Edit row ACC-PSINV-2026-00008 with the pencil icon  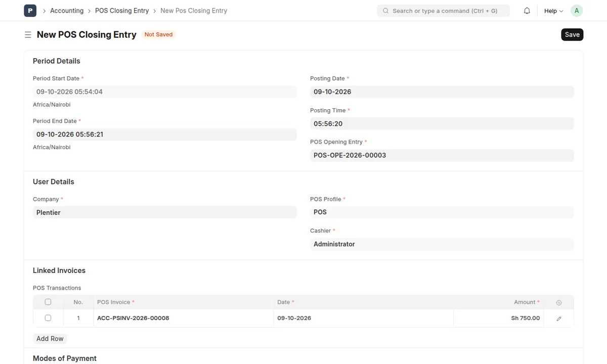tap(559, 318)
